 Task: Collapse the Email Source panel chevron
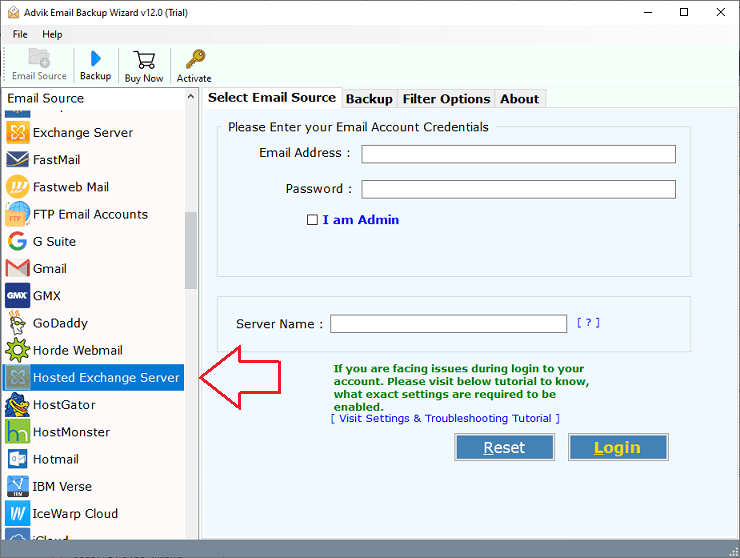191,97
